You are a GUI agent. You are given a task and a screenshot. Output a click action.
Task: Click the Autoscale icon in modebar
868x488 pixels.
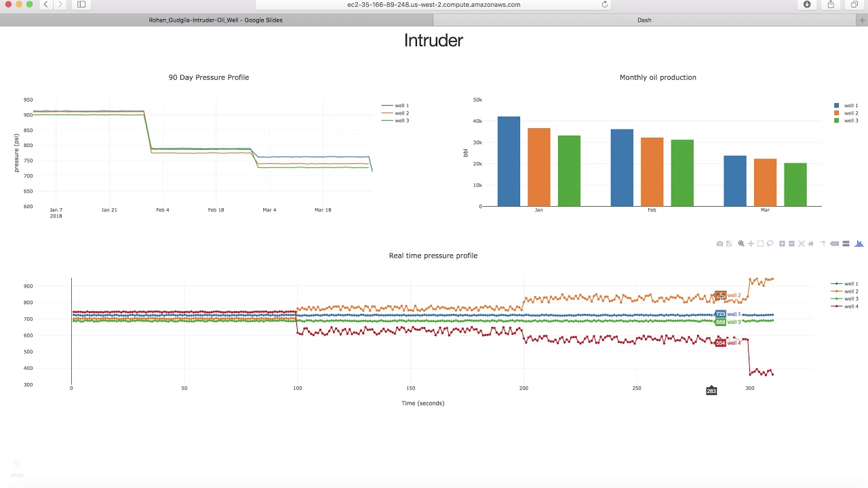click(801, 244)
